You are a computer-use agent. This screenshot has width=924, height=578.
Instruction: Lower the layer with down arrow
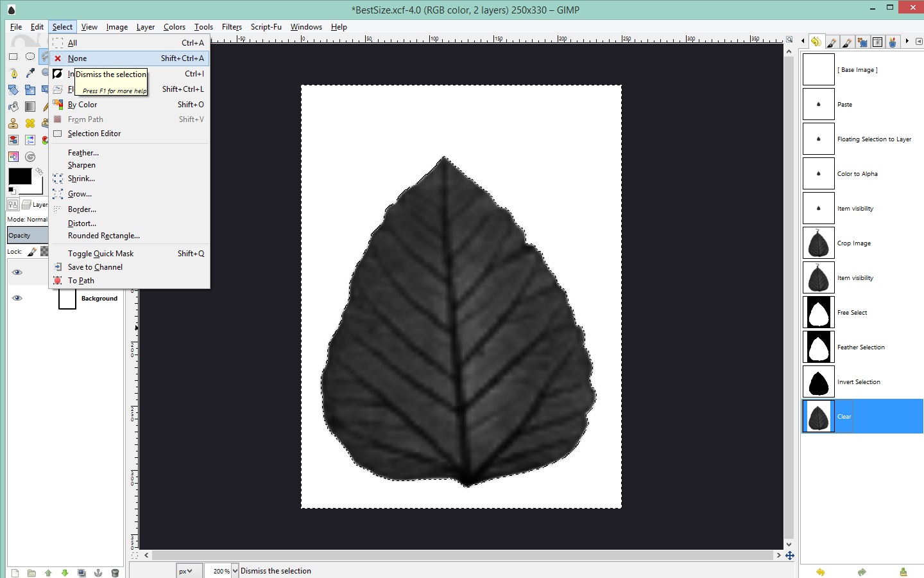pos(65,573)
